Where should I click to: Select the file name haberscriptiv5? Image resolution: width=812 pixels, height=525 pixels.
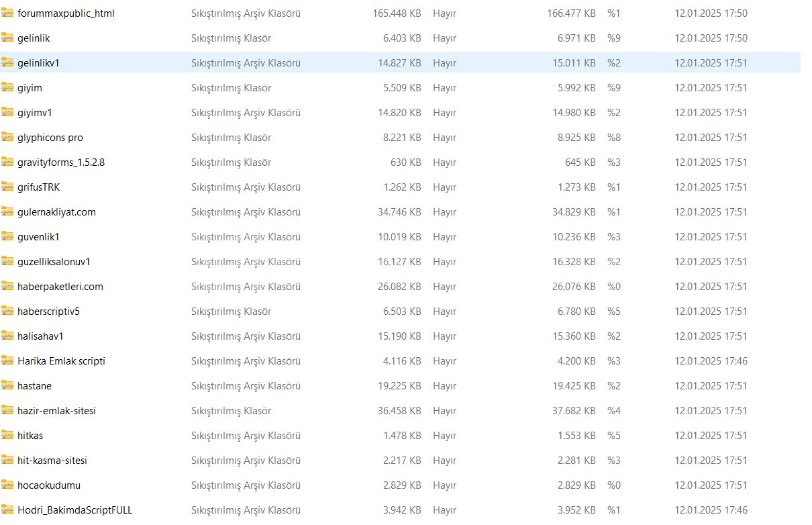pos(48,312)
